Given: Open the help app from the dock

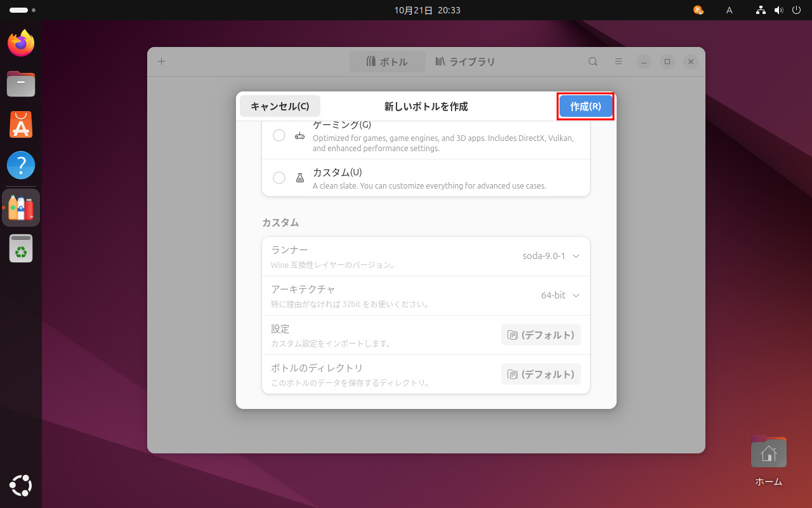Looking at the screenshot, I should pyautogui.click(x=21, y=165).
